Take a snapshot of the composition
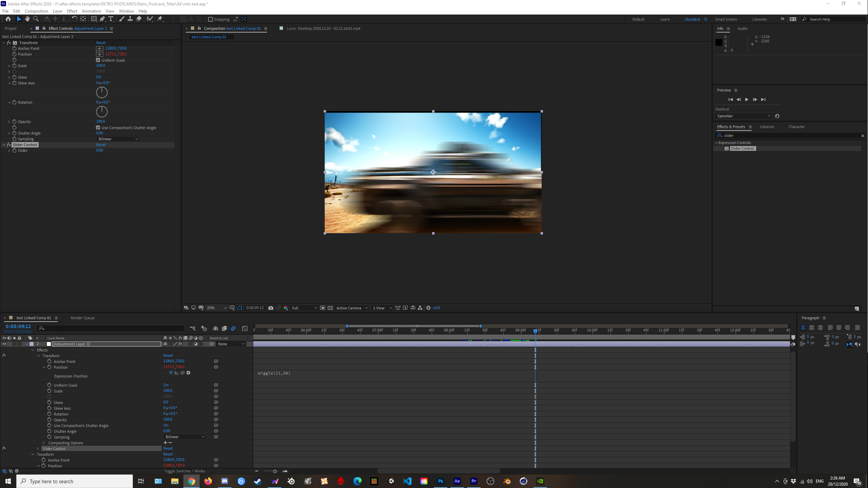This screenshot has width=868, height=488. (x=270, y=308)
